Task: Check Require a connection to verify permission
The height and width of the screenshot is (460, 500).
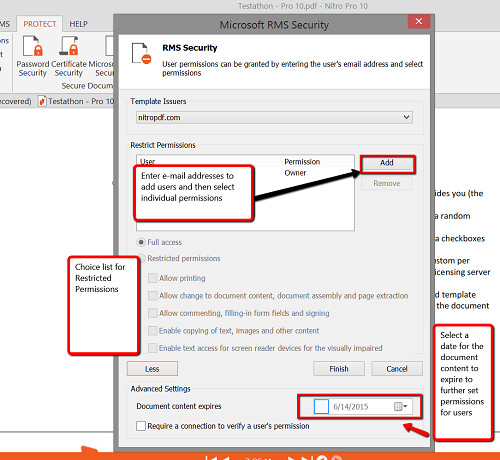Action: 141,426
